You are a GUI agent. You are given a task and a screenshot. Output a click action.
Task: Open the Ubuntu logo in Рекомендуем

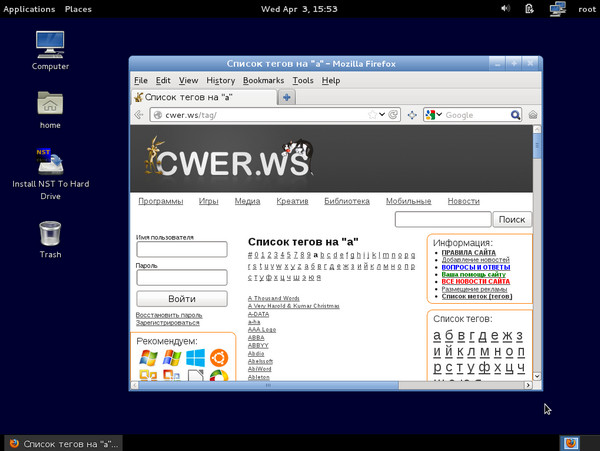(218, 358)
